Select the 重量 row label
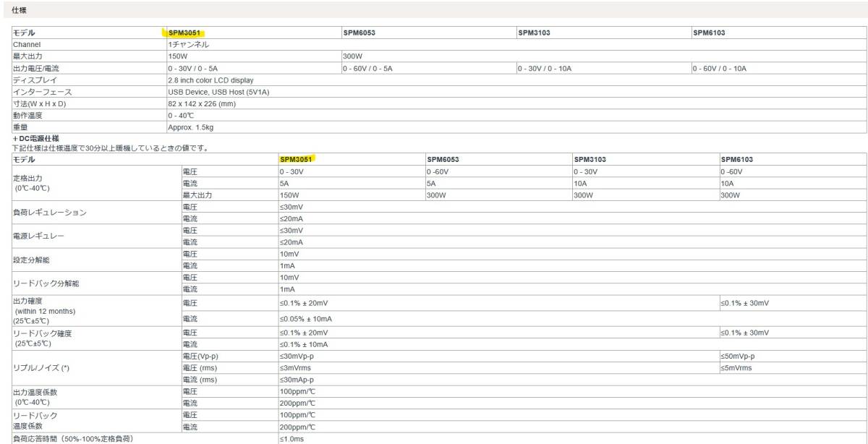This screenshot has height=444, width=868. (20, 127)
